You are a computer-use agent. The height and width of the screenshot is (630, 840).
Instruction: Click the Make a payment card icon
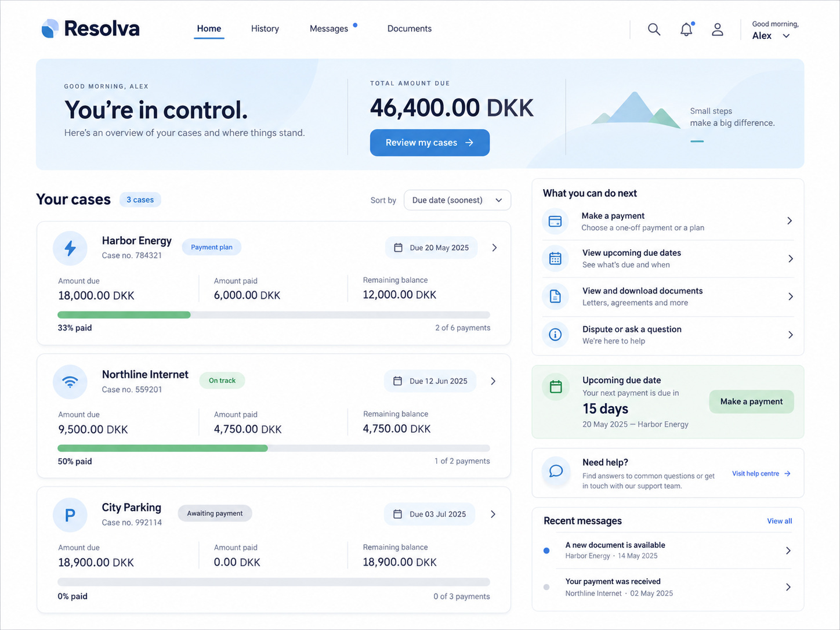[x=555, y=221]
